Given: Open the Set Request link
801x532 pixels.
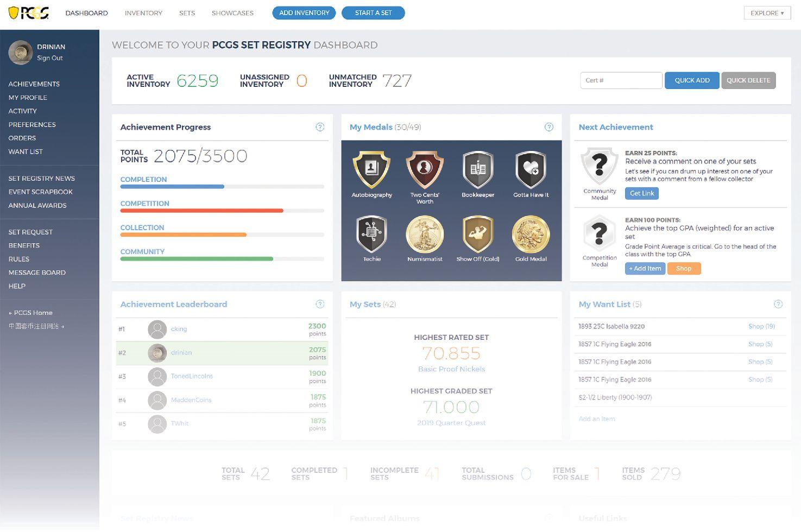Looking at the screenshot, I should (30, 232).
